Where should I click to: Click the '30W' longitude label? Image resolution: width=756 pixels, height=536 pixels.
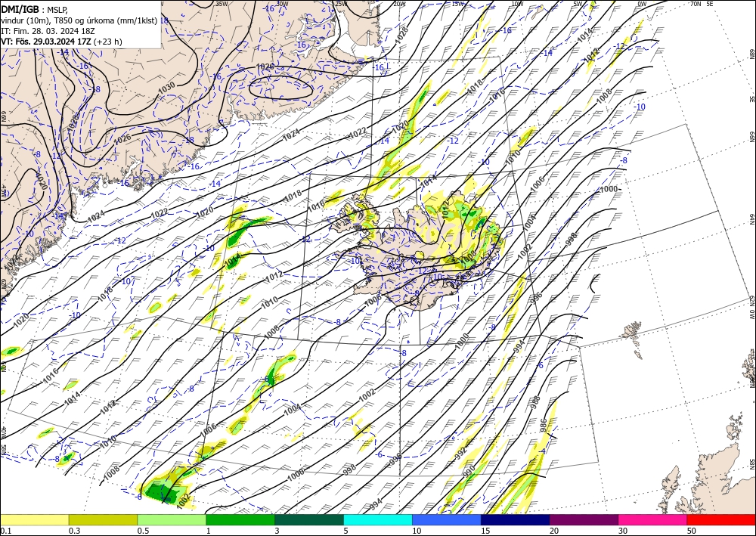[x=283, y=4]
